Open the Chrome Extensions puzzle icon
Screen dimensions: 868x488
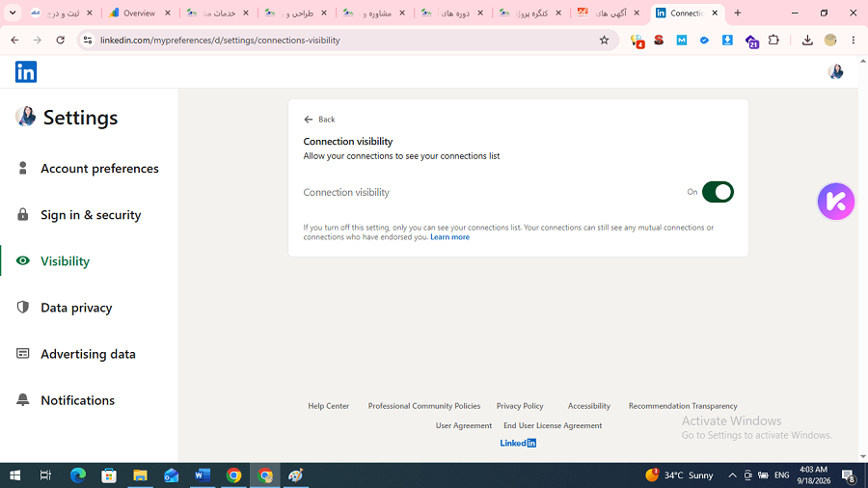[x=773, y=40]
